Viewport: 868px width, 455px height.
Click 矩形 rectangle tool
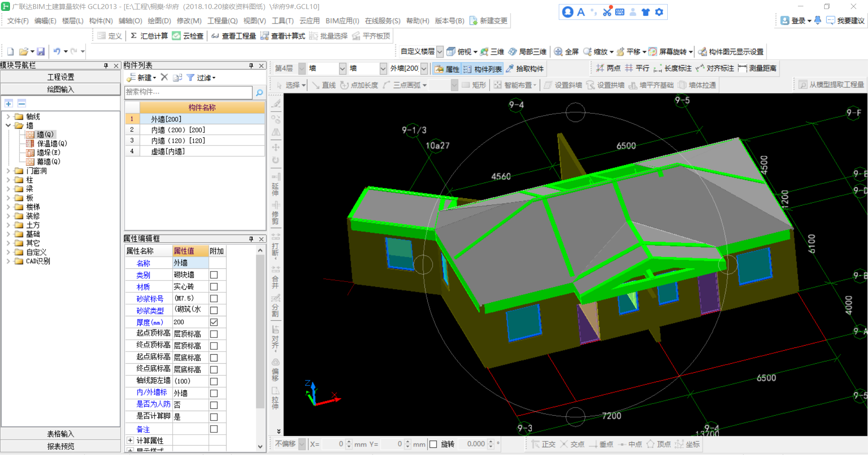(474, 85)
